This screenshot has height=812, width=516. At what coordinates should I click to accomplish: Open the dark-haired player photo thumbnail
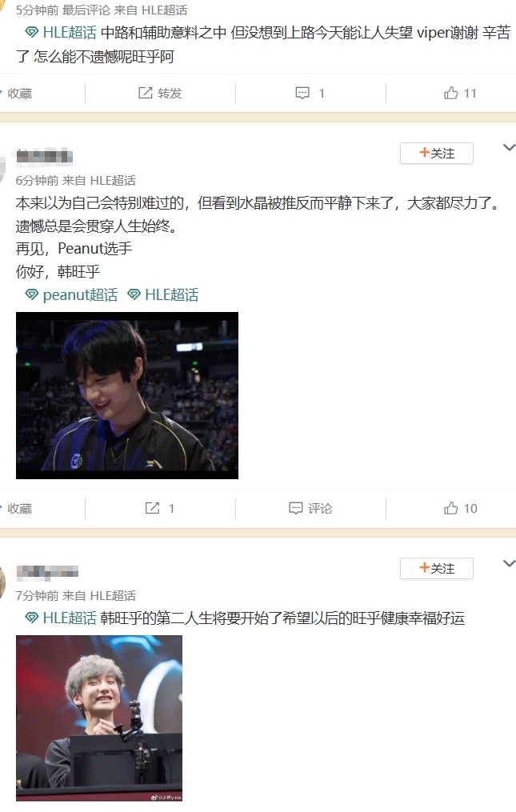coord(127,395)
